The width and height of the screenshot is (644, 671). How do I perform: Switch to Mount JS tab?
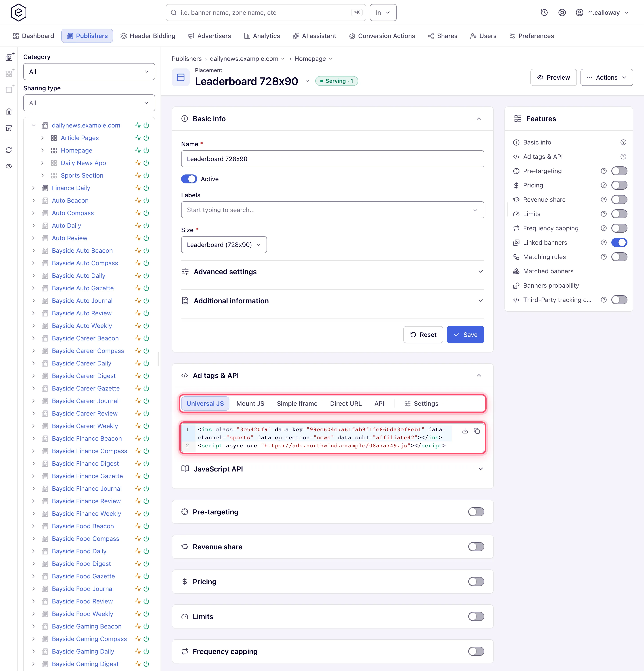250,404
